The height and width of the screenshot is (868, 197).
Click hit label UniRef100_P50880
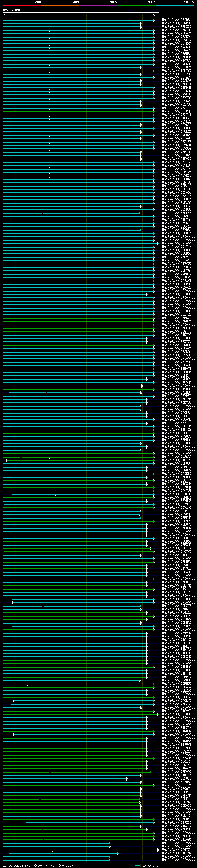[177, 477]
